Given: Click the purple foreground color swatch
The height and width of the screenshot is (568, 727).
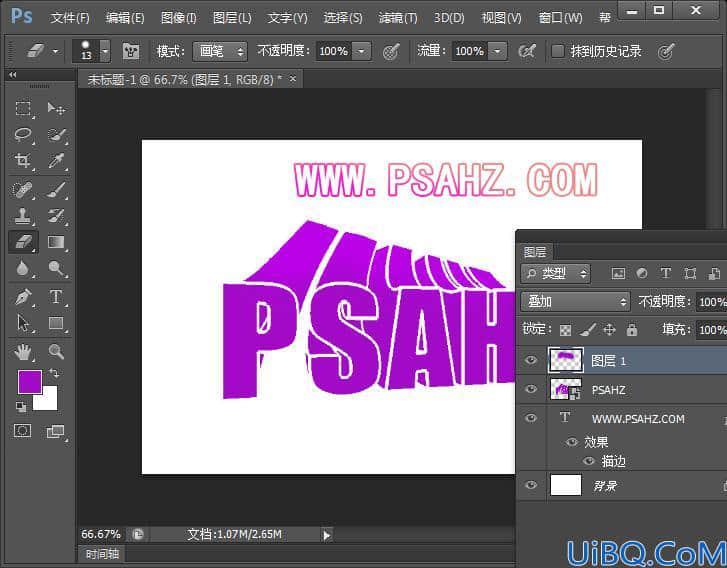Looking at the screenshot, I should pyautogui.click(x=29, y=381).
